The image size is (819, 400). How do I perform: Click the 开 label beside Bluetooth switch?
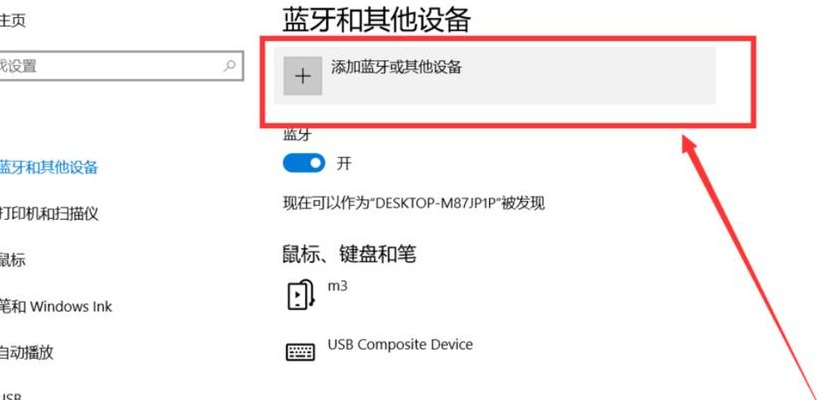point(344,163)
